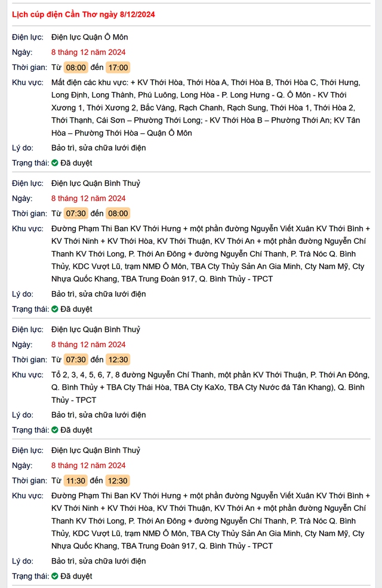This screenshot has height=588, width=382.
Task: Click the 12:30 end badge in fourth entry
Action: coord(118,481)
